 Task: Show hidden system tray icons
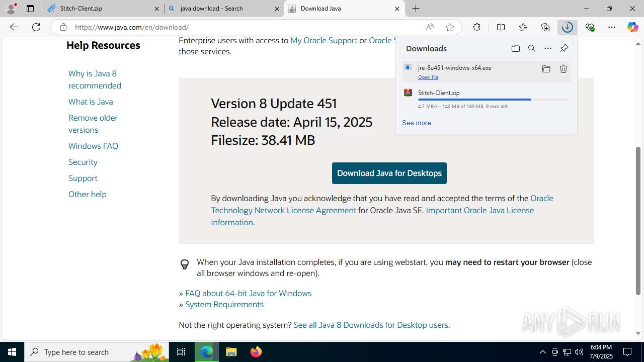pos(542,352)
